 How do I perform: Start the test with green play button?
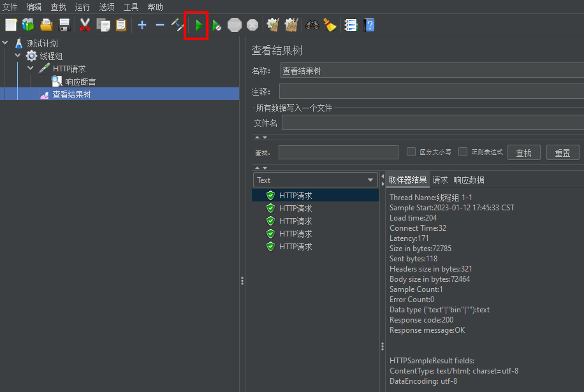point(198,25)
